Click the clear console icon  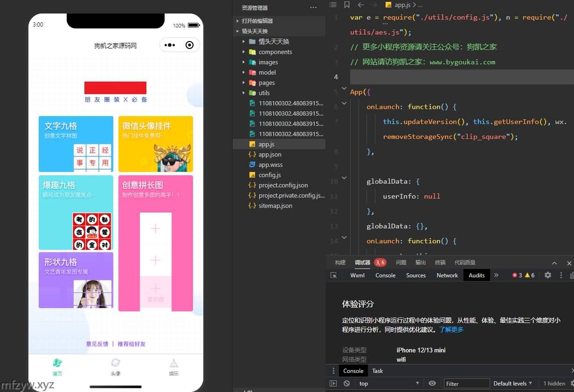click(x=346, y=384)
